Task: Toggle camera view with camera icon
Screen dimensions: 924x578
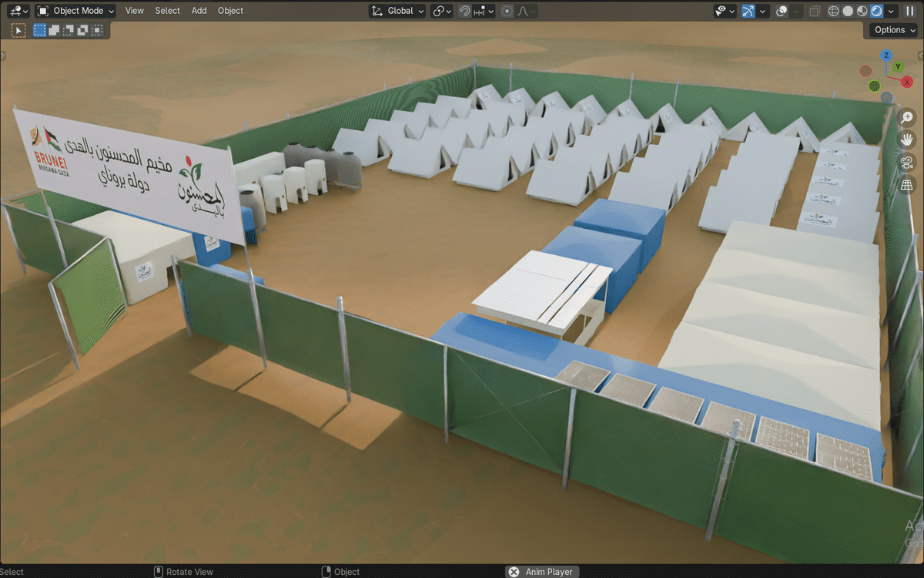Action: [x=906, y=163]
